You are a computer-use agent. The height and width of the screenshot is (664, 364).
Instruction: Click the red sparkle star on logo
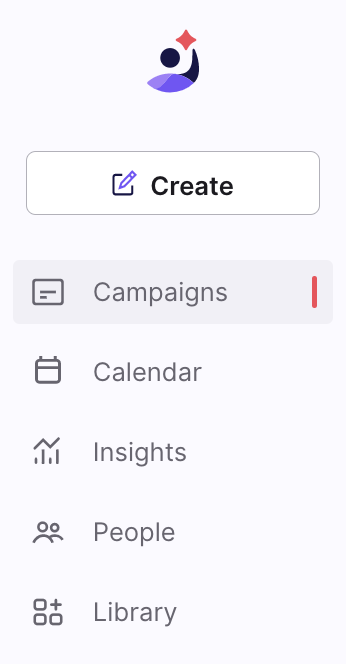tap(186, 40)
